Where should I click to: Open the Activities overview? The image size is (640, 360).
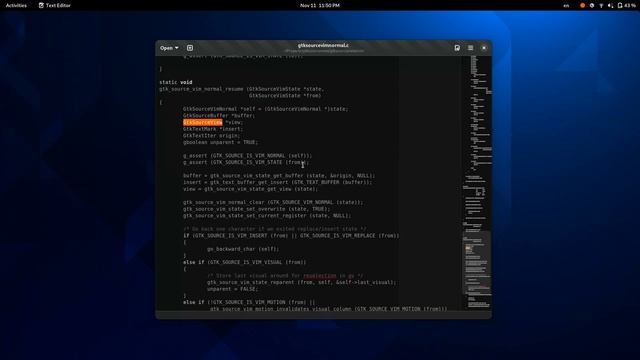[16, 5]
